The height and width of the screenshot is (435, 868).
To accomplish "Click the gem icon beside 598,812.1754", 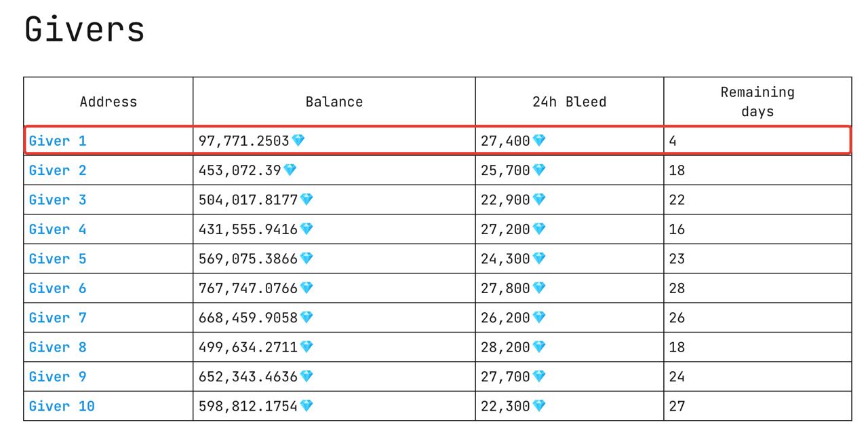I will (x=307, y=406).
